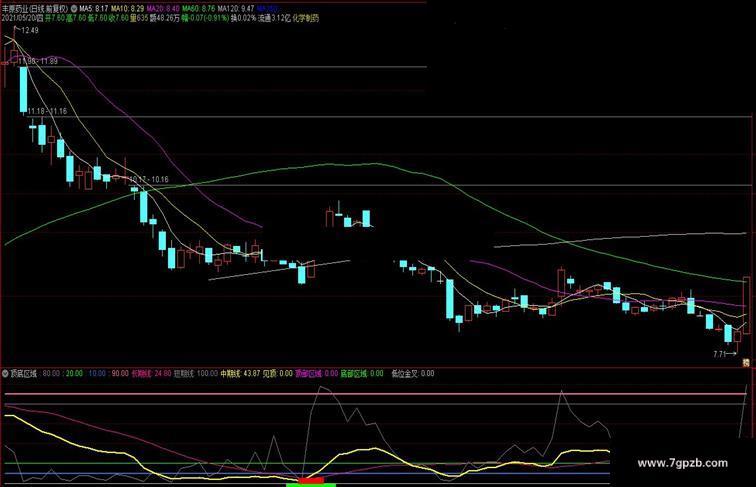Click the 11.98 - 11.89 gap label
Viewport: 756px width, 487px height.
click(x=38, y=61)
